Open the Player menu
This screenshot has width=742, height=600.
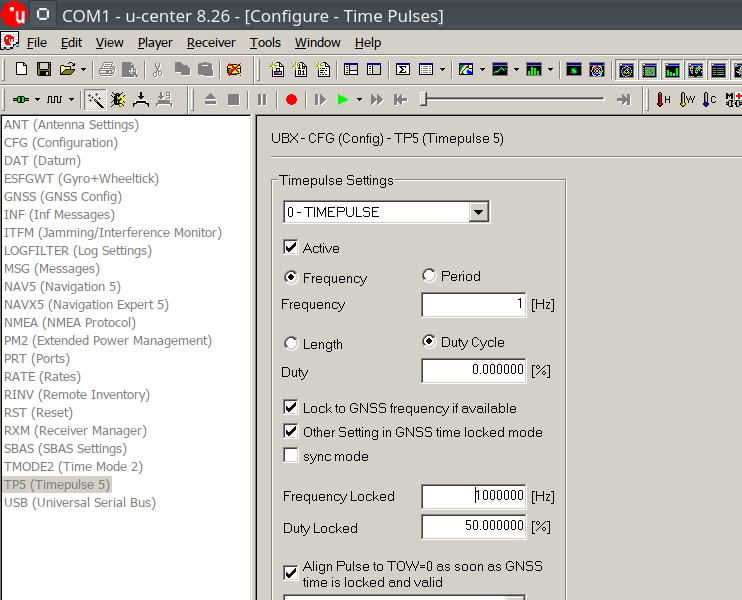click(155, 43)
